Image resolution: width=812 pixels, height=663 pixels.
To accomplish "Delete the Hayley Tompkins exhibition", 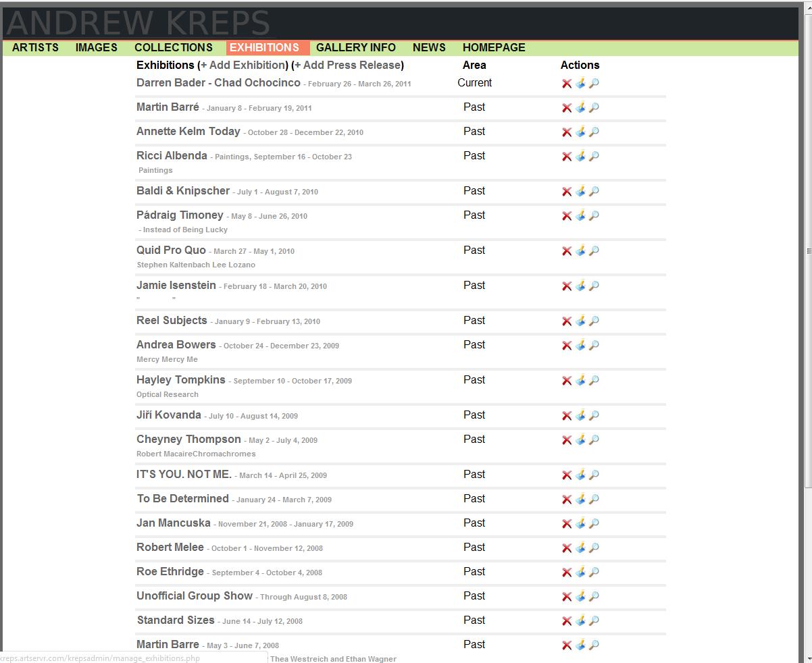I will point(567,381).
